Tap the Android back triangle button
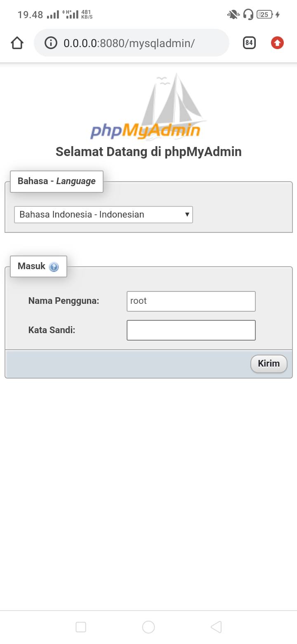297x644 pixels. 216,627
